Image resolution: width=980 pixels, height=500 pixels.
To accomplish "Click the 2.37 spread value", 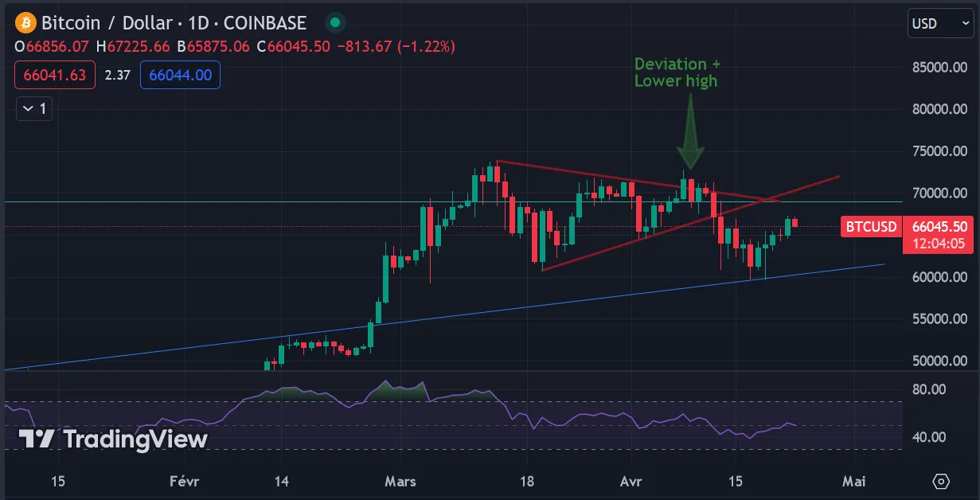I will coord(117,75).
